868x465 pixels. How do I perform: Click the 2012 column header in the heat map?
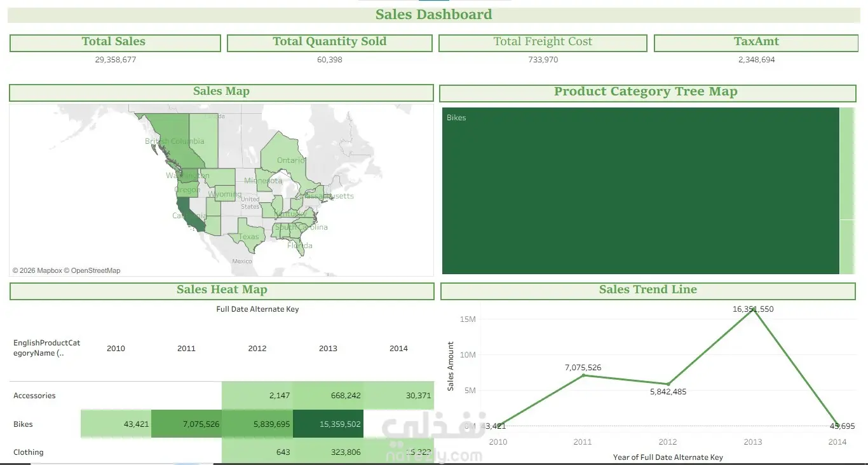coord(257,349)
